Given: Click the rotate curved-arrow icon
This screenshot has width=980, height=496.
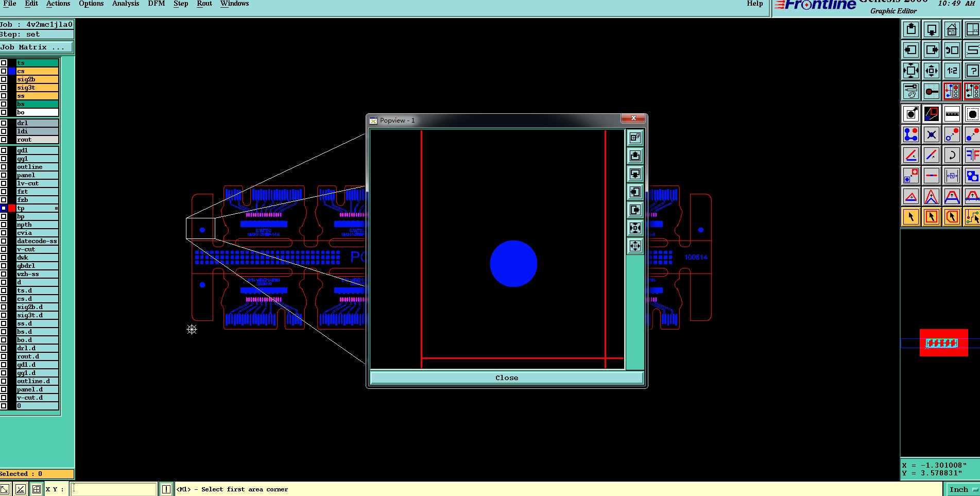Looking at the screenshot, I should (952, 155).
